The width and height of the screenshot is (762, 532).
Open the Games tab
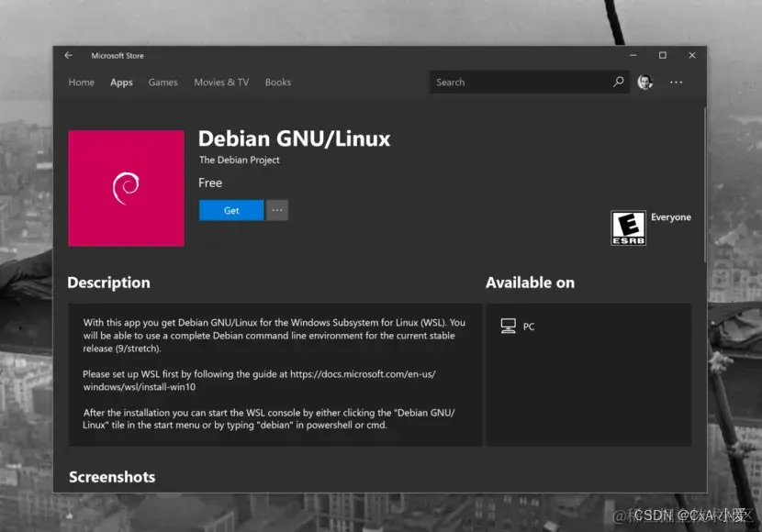(x=162, y=82)
